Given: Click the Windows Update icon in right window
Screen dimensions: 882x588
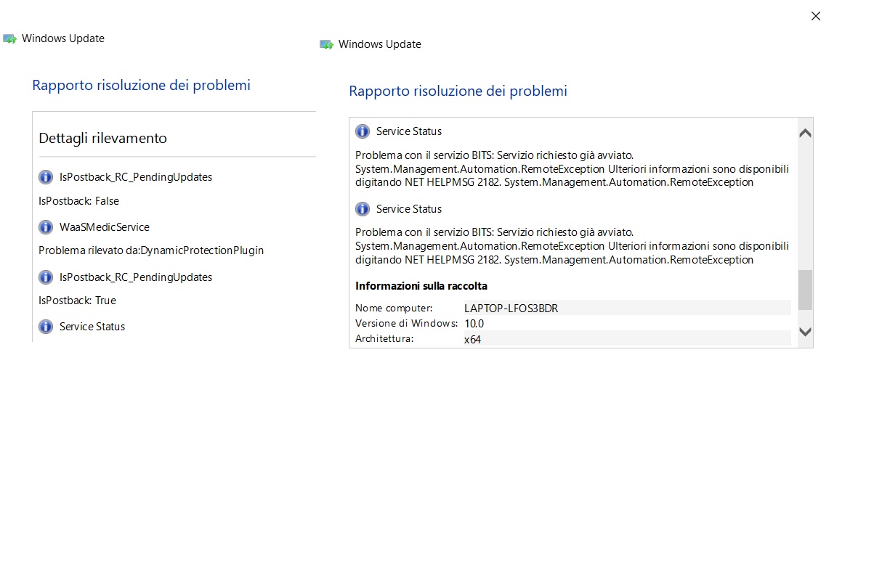Looking at the screenshot, I should click(326, 45).
